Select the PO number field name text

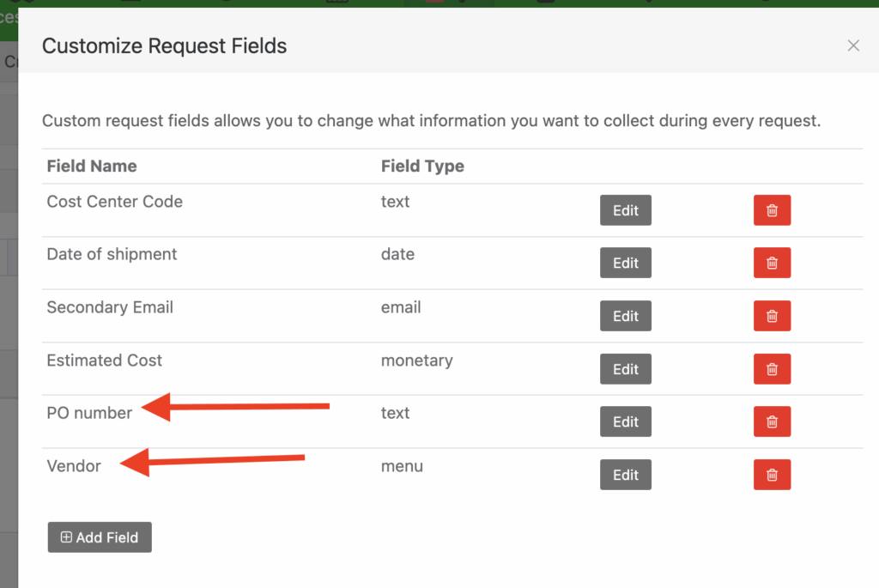click(x=89, y=413)
